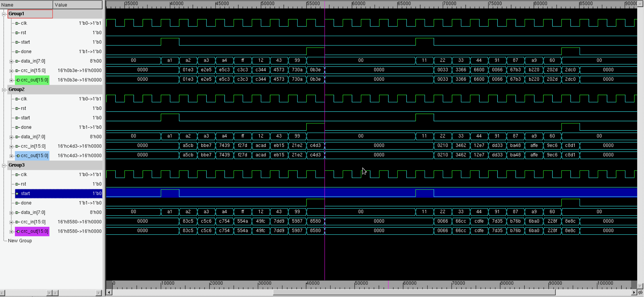
Task: Click Group2 crc_out waveform value c8d1
Action: tap(570, 155)
